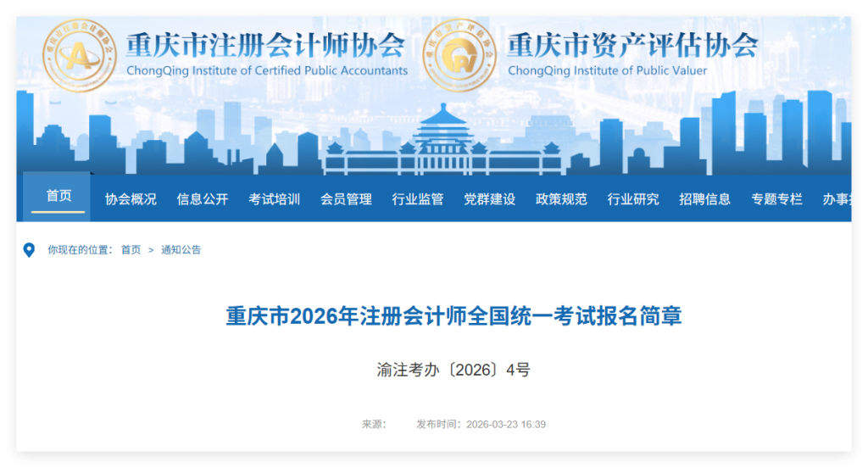Click the 重庆市注册会计师协会 title text
This screenshot has width=868, height=468.
[265, 45]
